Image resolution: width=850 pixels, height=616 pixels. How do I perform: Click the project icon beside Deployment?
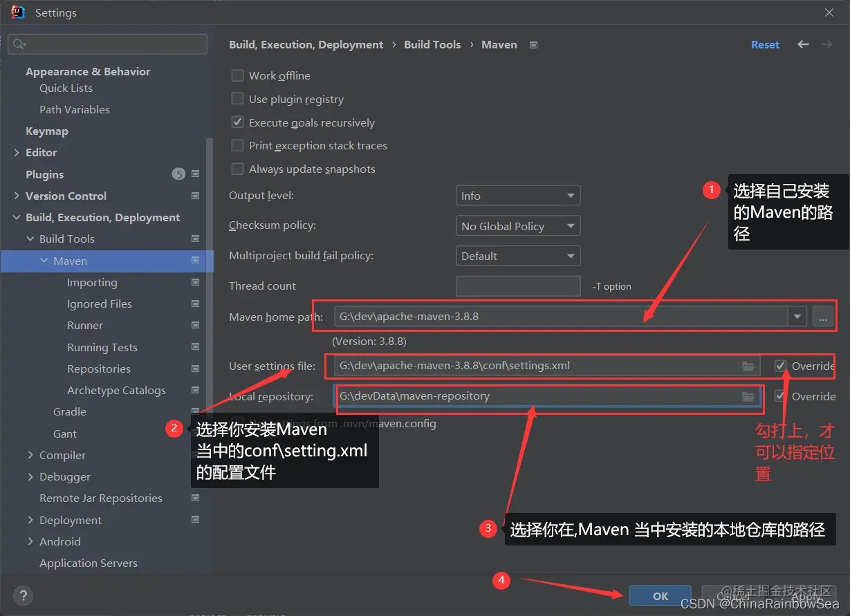195,520
